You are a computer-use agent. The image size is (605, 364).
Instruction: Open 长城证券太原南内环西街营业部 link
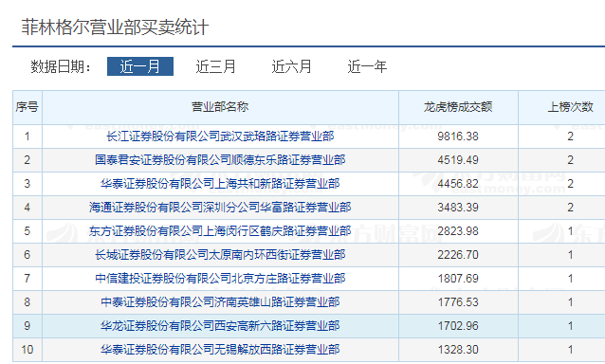coord(220,254)
